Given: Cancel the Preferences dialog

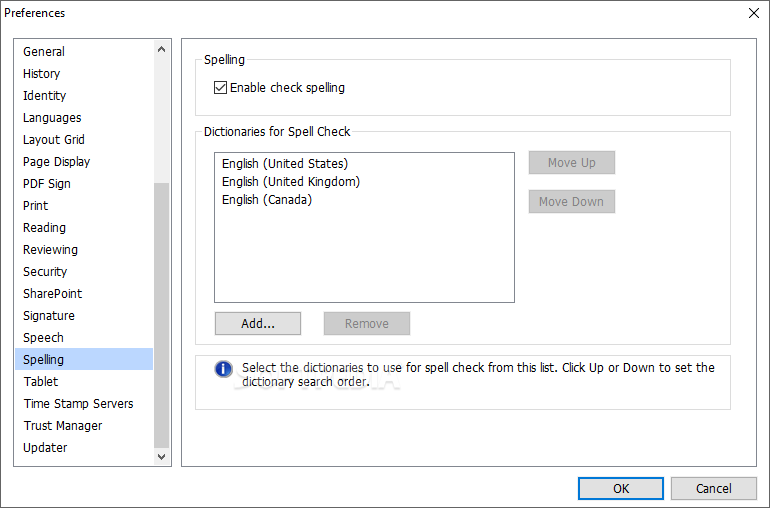Looking at the screenshot, I should [714, 488].
